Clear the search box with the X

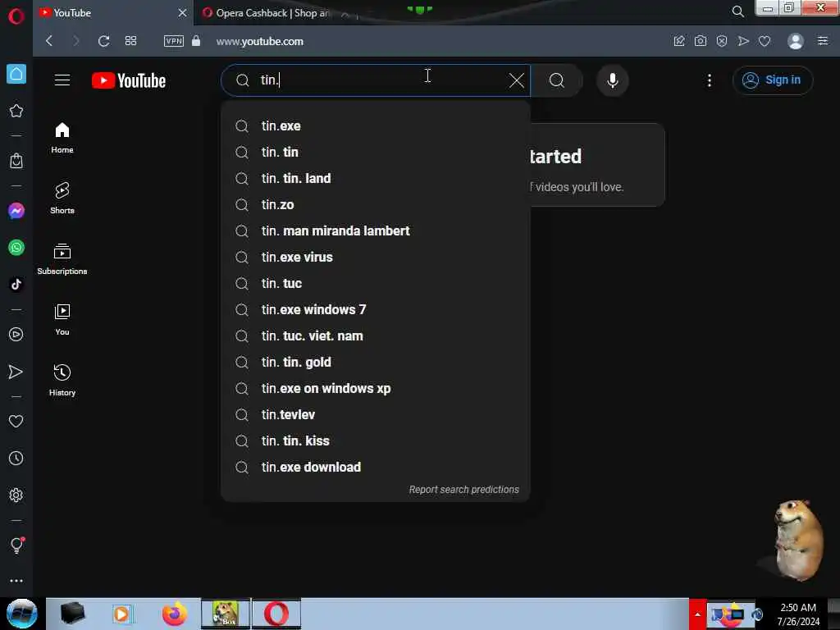click(517, 80)
